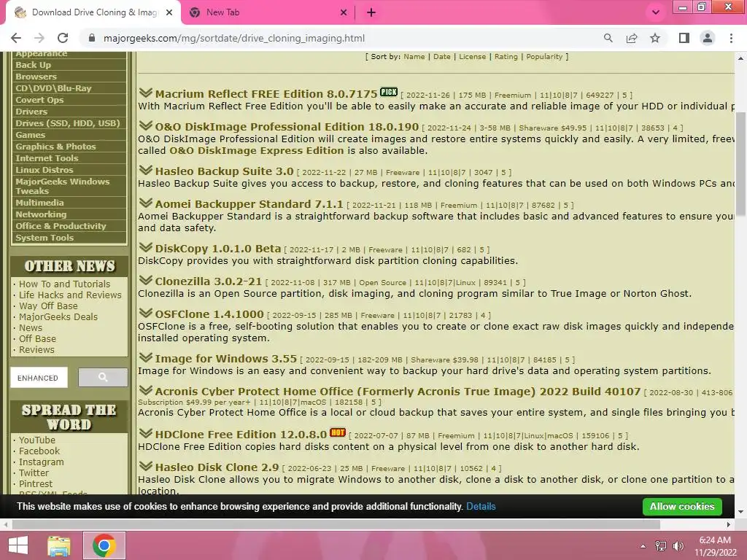Sort the list by Name
Viewport: 747px width, 560px height.
point(414,56)
